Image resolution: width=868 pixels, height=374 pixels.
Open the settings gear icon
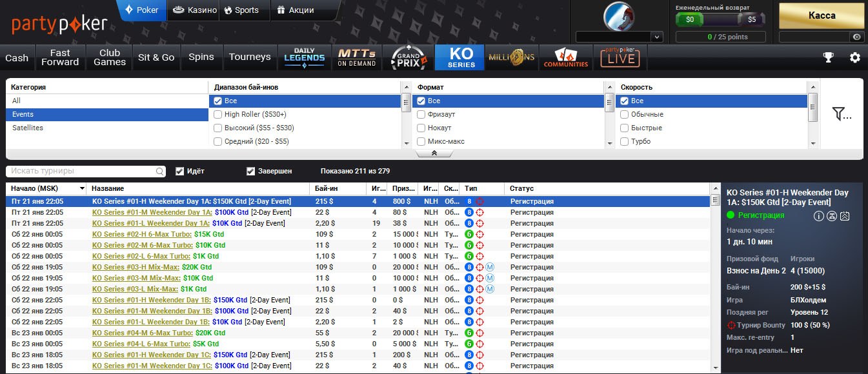(x=855, y=57)
